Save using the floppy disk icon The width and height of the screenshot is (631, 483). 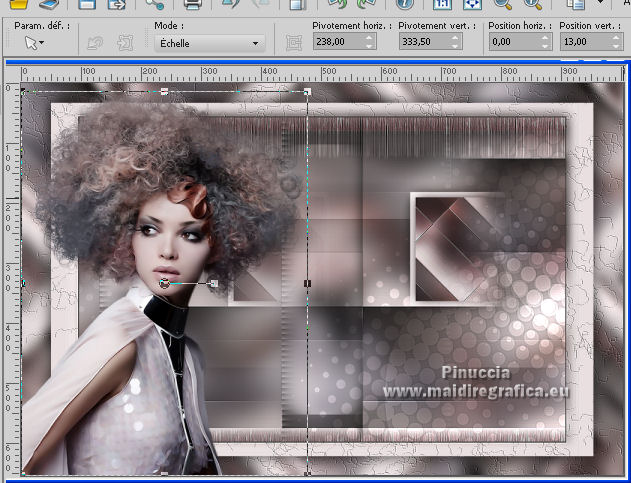[x=87, y=4]
